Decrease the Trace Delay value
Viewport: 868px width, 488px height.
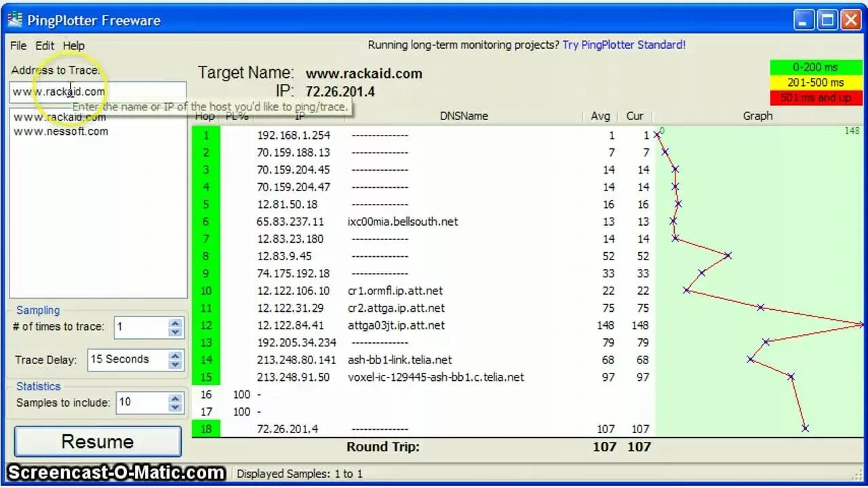[x=176, y=365]
